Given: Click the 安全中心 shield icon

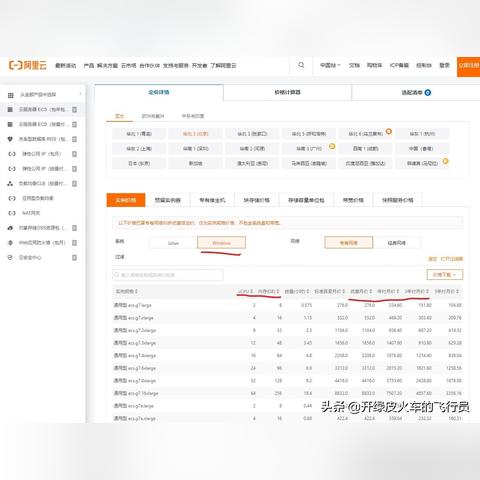Looking at the screenshot, I should click(x=10, y=257).
